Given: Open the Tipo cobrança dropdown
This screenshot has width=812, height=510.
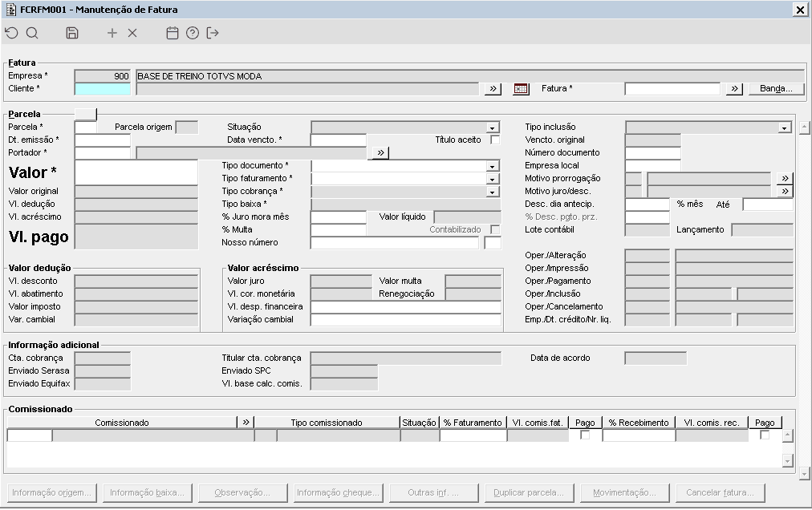Looking at the screenshot, I should [492, 192].
